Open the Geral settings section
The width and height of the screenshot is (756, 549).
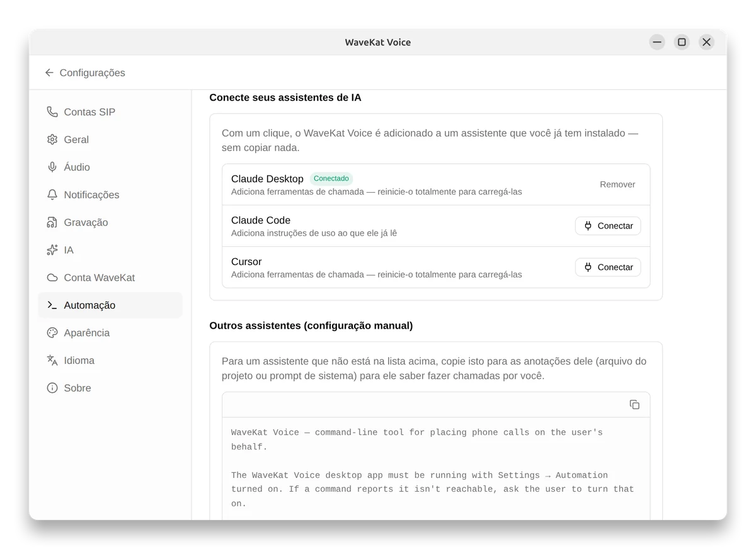(x=110, y=140)
